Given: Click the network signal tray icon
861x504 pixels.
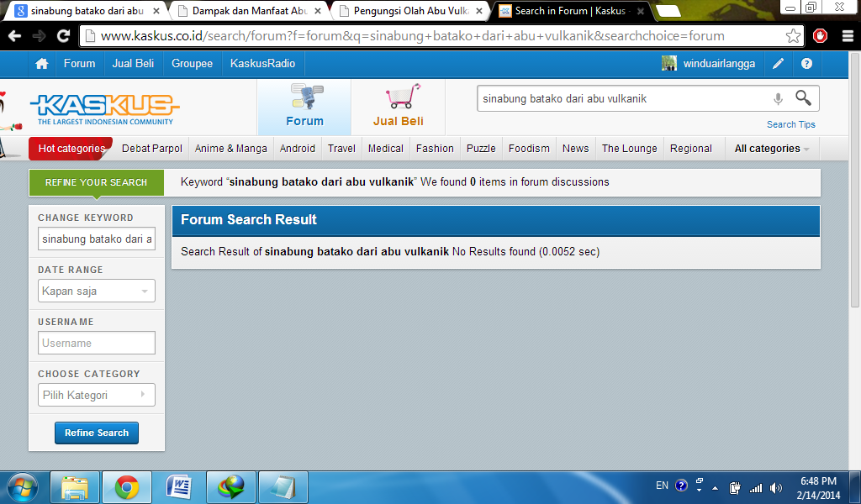Looking at the screenshot, I should [756, 487].
